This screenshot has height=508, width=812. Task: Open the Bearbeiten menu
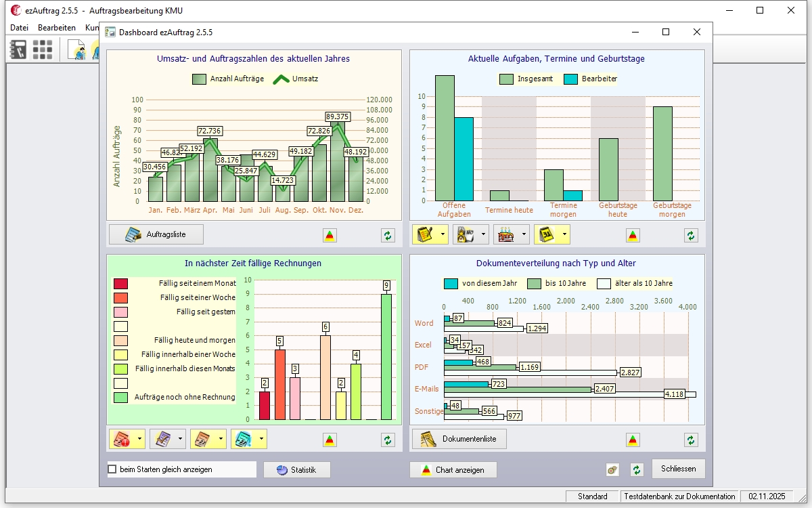(x=57, y=28)
